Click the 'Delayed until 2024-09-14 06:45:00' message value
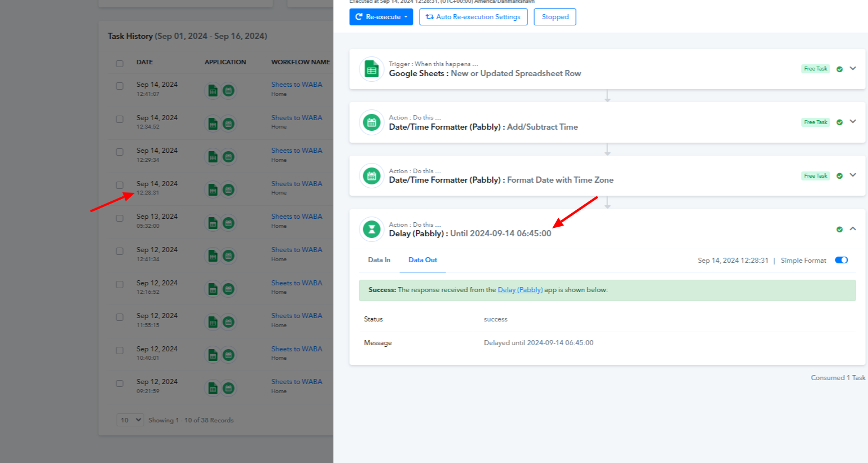The image size is (868, 463). (x=539, y=343)
